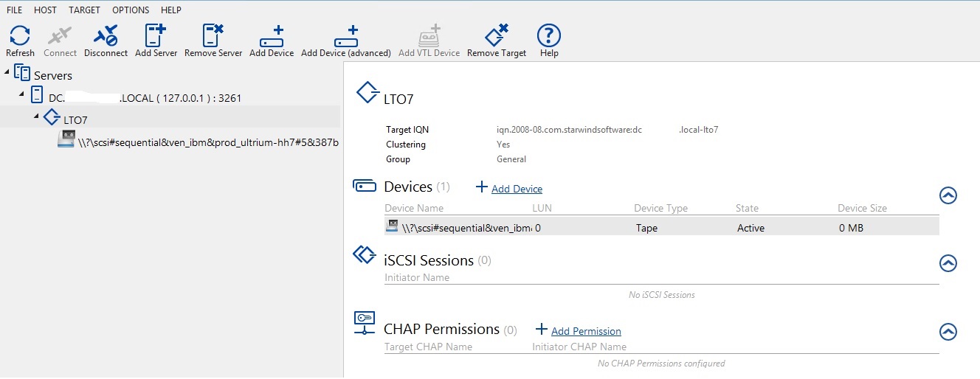Collapse the CHAP Permissions section chevron
Viewport: 980px width, 379px height.
pyautogui.click(x=948, y=332)
